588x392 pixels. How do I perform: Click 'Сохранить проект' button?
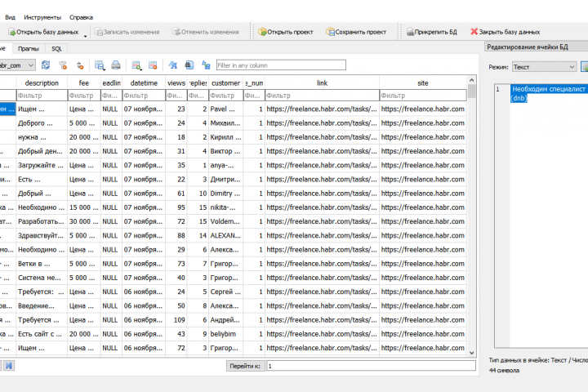(x=356, y=32)
